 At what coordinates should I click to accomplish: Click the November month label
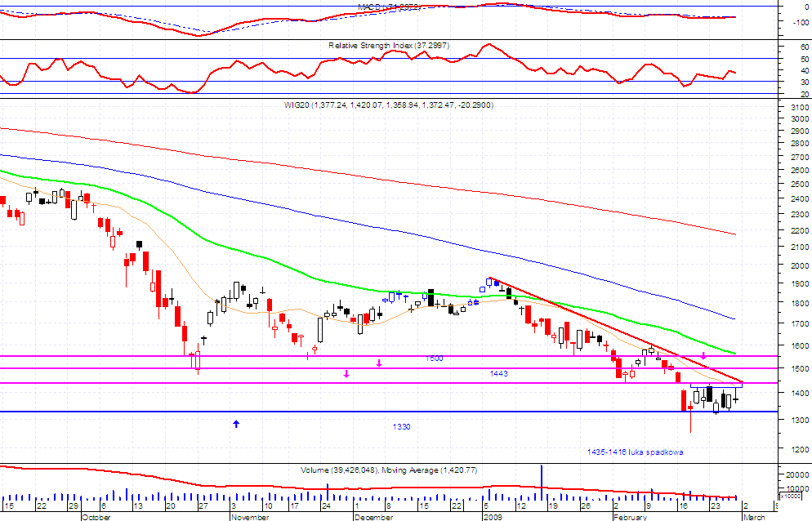[x=250, y=517]
